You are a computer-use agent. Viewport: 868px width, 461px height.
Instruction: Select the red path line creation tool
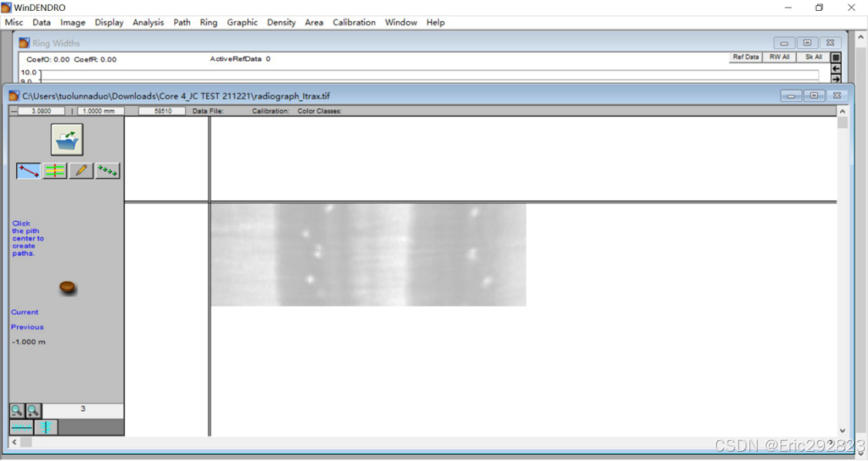coord(29,170)
